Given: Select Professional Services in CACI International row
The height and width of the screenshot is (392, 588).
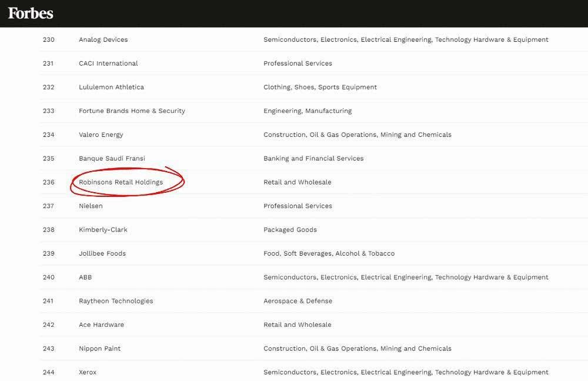Looking at the screenshot, I should (298, 63).
